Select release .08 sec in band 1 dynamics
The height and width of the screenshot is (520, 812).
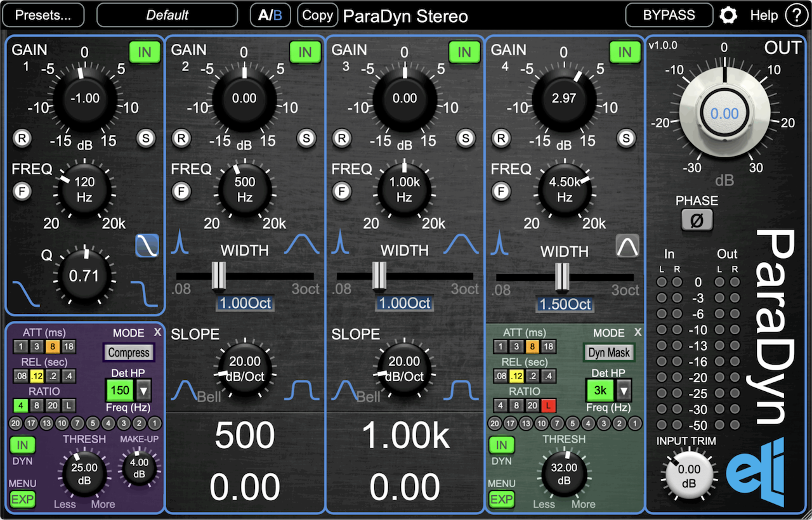pyautogui.click(x=20, y=375)
